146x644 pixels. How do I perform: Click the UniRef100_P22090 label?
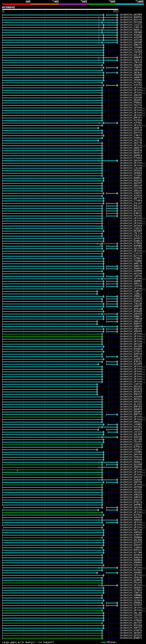pos(131,188)
